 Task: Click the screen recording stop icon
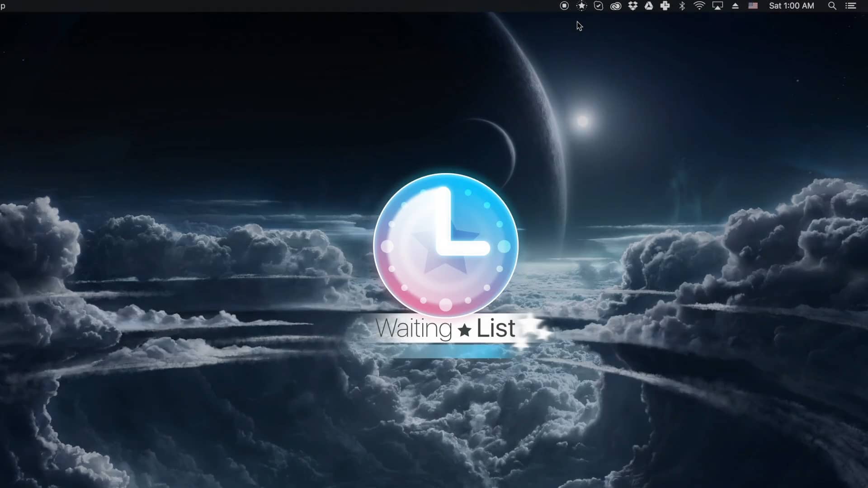[x=564, y=6]
